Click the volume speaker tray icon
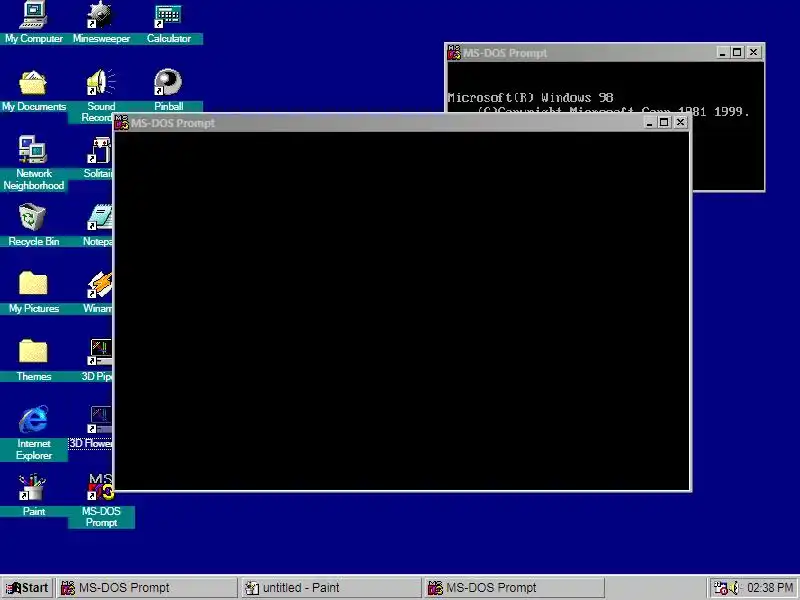The width and height of the screenshot is (800, 600). tap(735, 588)
